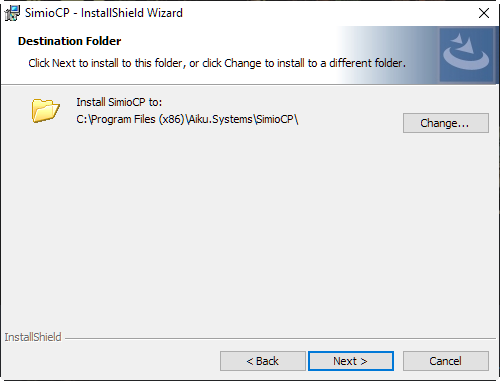The image size is (500, 381).
Task: Click the yellow open folder icon
Action: 46,110
